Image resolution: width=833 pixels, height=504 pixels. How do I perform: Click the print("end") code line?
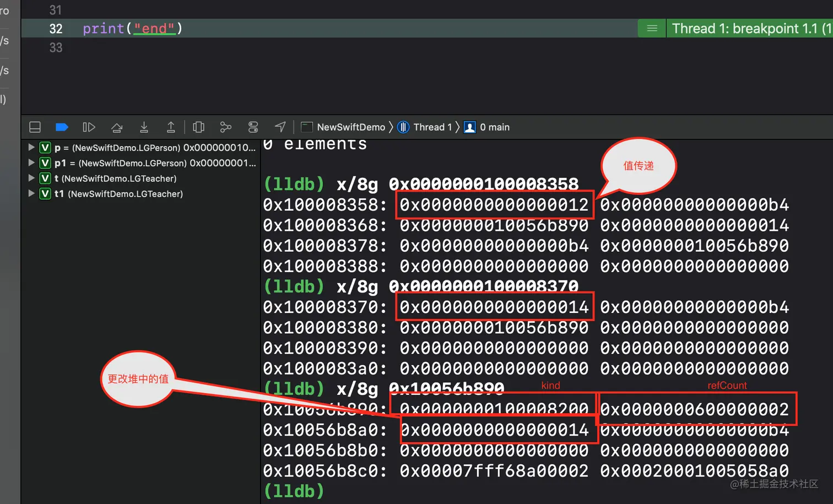(132, 29)
